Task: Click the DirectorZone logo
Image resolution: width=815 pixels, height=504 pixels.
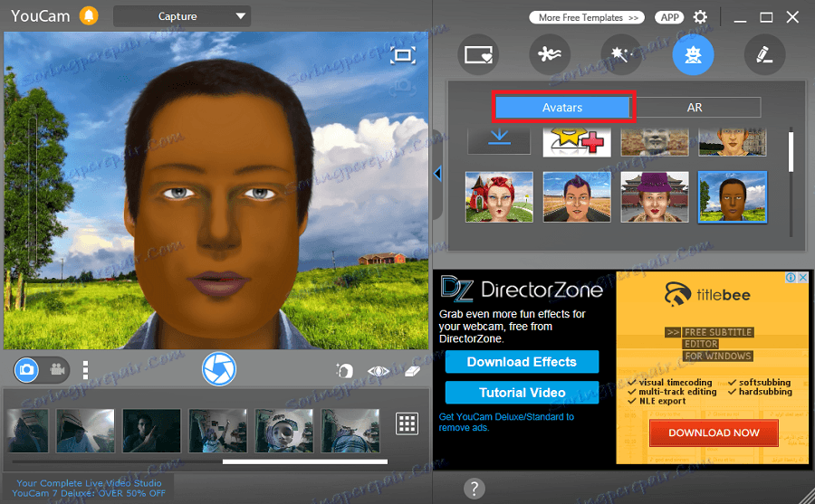Action: pos(522,289)
